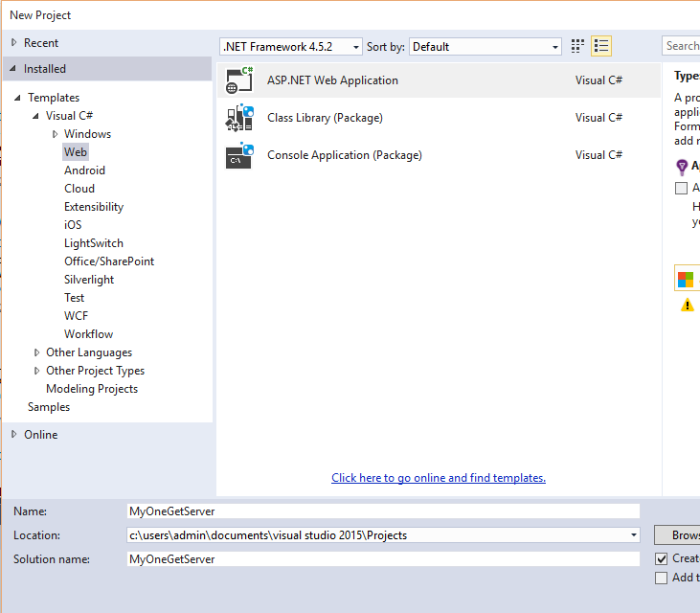
Task: Click the ASP.NET Web Application template icon
Action: 239,80
